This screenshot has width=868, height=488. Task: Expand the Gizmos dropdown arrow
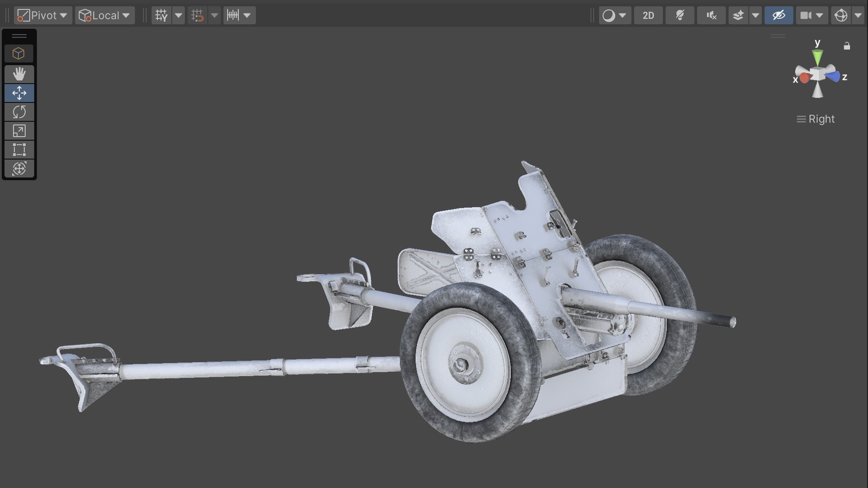[x=858, y=15]
